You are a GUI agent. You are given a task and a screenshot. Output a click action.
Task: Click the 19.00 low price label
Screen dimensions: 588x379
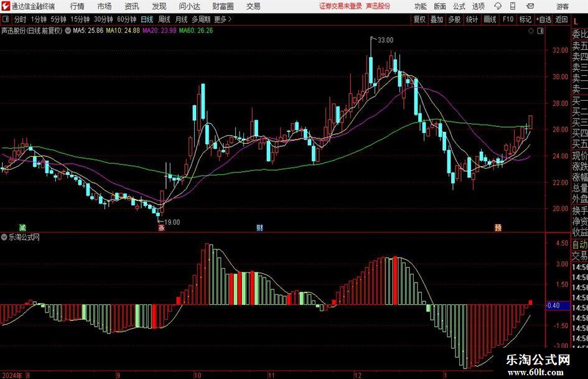pos(172,222)
